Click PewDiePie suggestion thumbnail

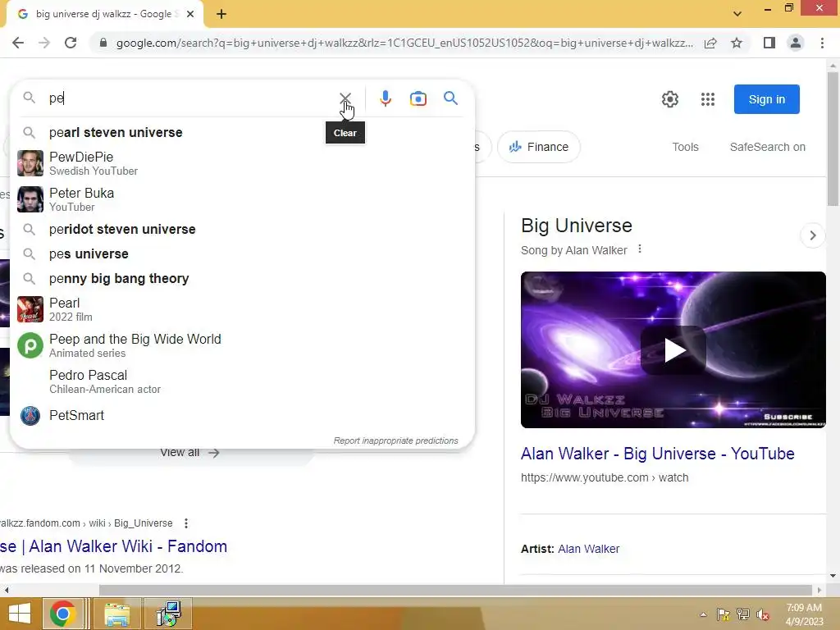tap(30, 163)
